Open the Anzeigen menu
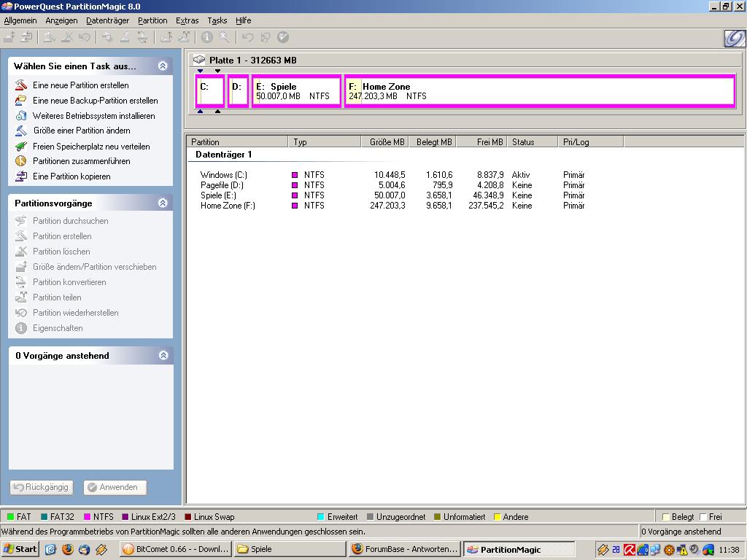The image size is (747, 560). click(x=61, y=20)
